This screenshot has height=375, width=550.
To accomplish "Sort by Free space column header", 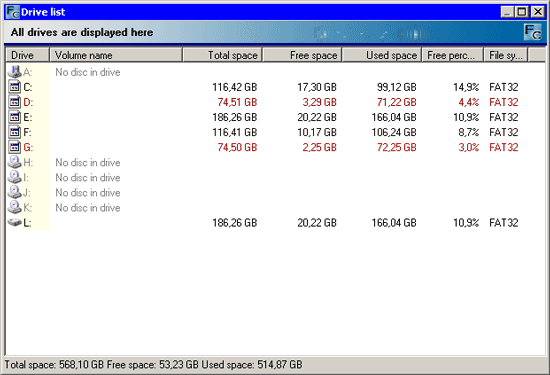I will [302, 55].
